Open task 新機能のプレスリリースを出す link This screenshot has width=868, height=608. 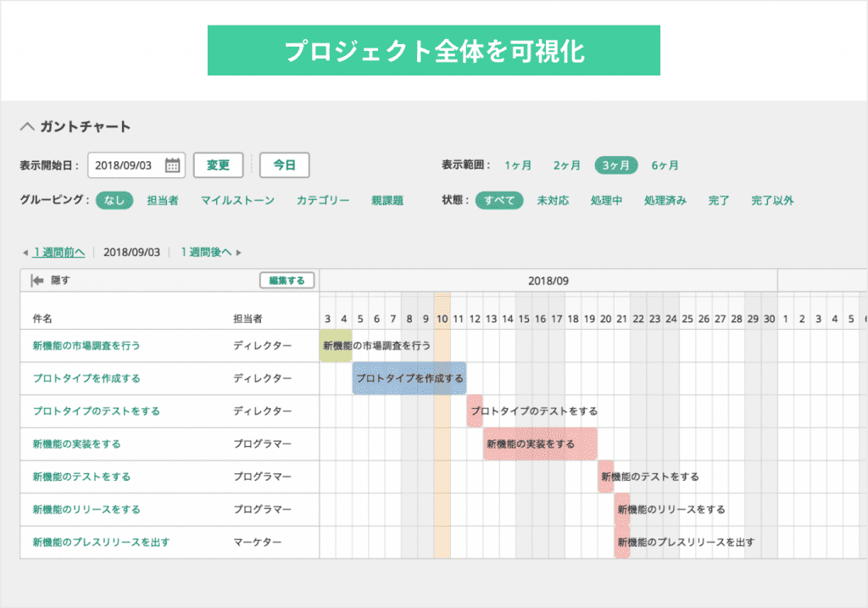(x=102, y=542)
